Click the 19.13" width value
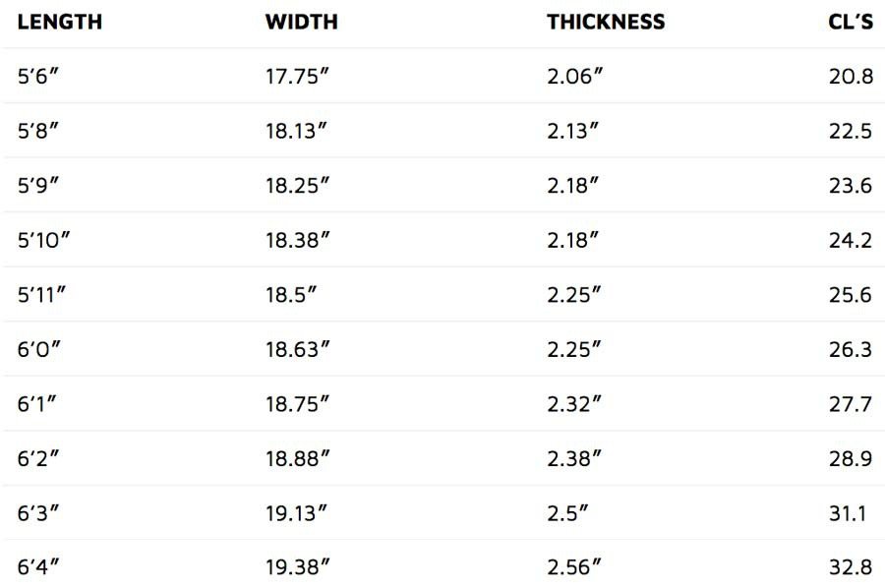Screen dimensions: 885x588 (x=296, y=513)
